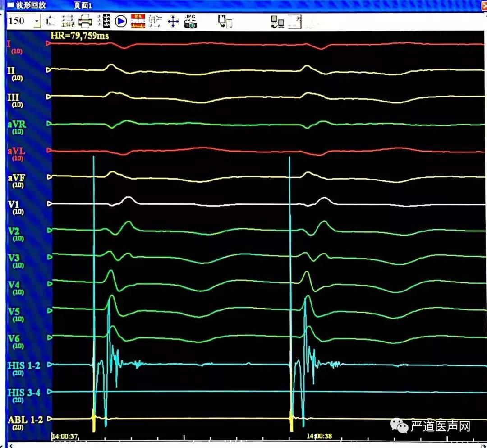Click the 14:00:38 timestamp on time axis
The width and height of the screenshot is (487, 448).
point(319,436)
